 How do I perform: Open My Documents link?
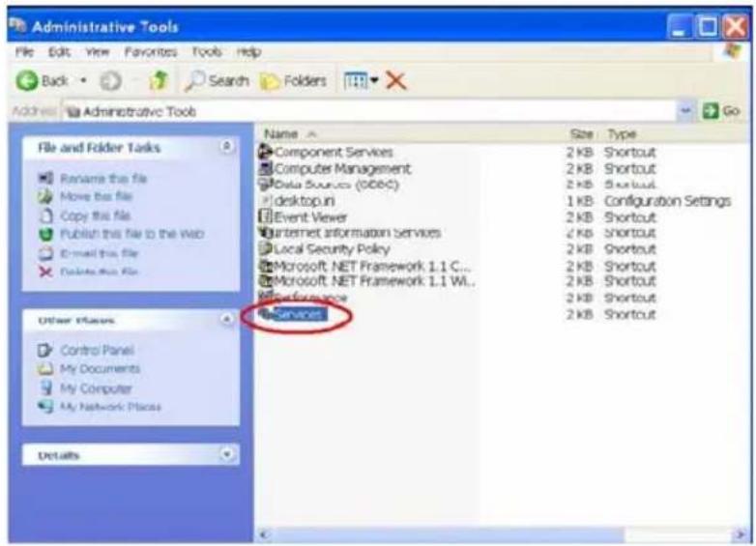tap(100, 368)
